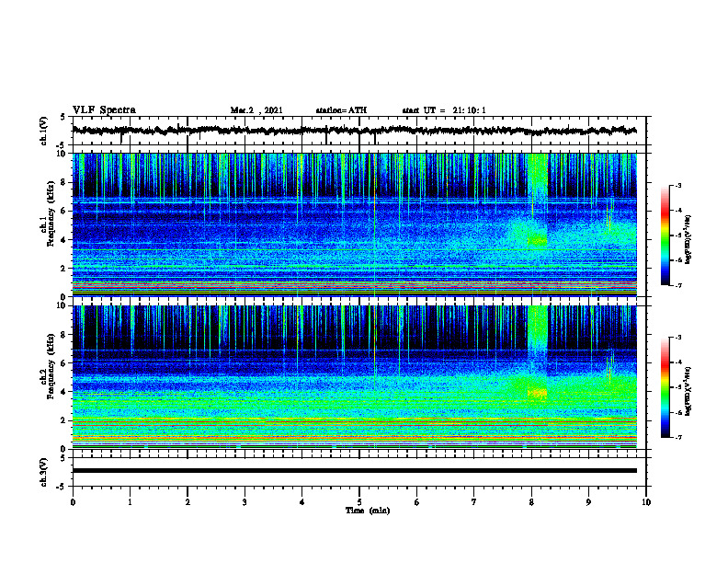Select the ch.1 'Frequency (kHz)' axis label

point(51,213)
